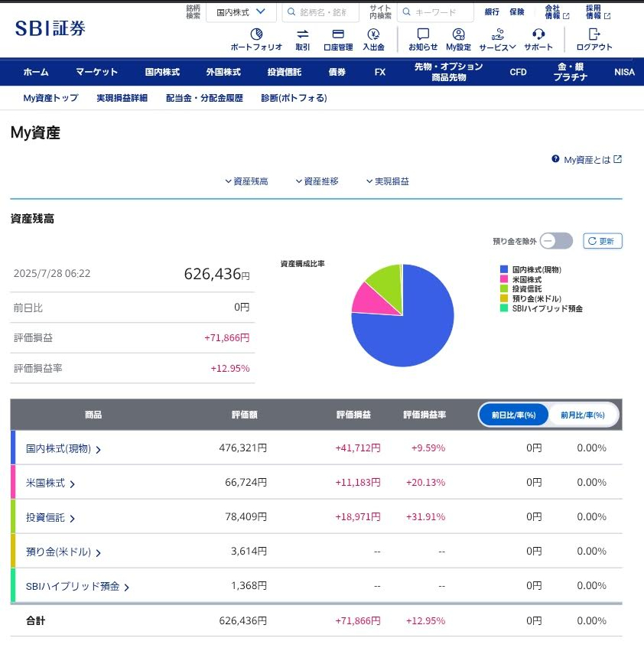Open My設定 user settings icon
644x651 pixels.
458,34
